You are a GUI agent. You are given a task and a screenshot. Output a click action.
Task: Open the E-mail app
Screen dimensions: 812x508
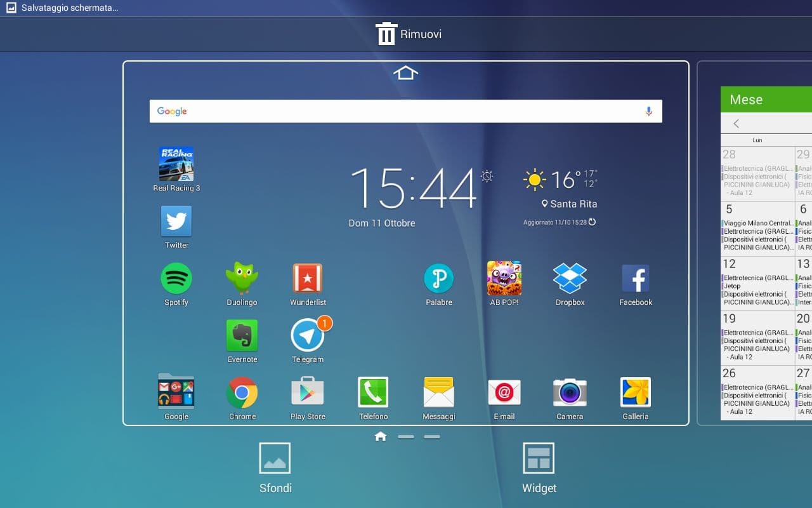[x=504, y=392]
